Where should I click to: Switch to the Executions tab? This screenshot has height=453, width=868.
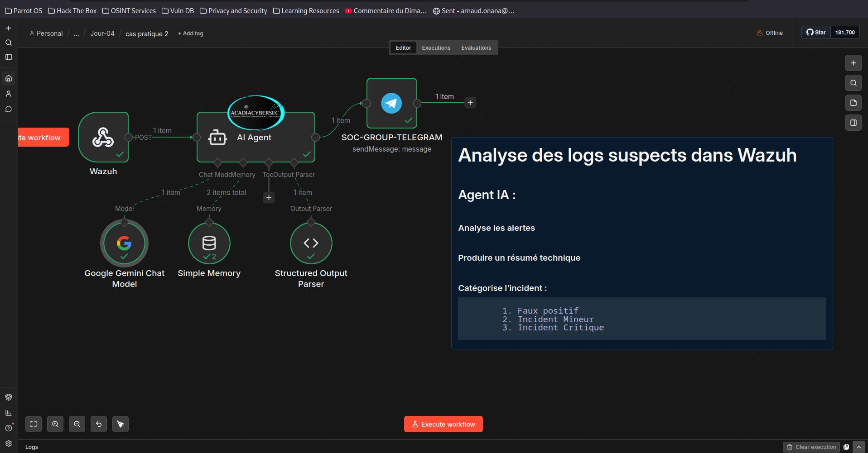click(436, 48)
